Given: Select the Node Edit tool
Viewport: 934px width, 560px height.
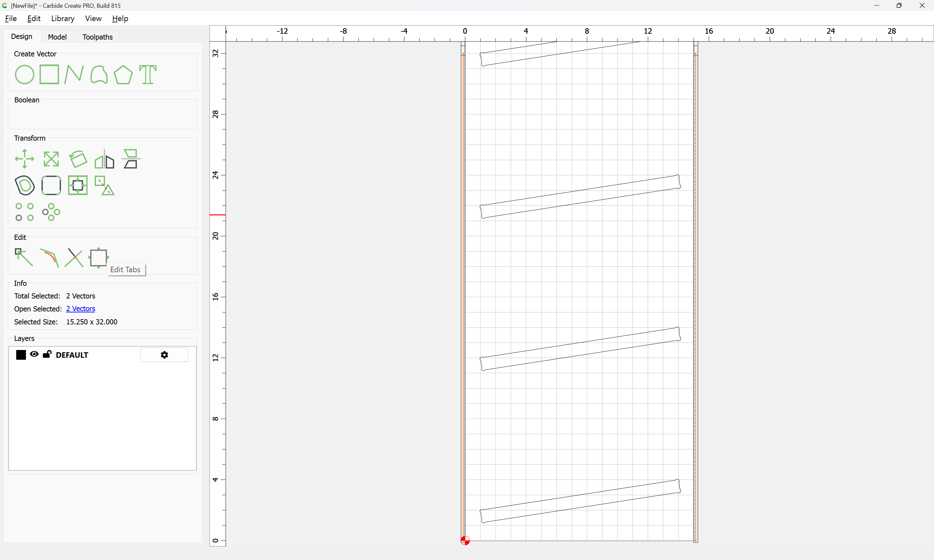Looking at the screenshot, I should [x=24, y=257].
